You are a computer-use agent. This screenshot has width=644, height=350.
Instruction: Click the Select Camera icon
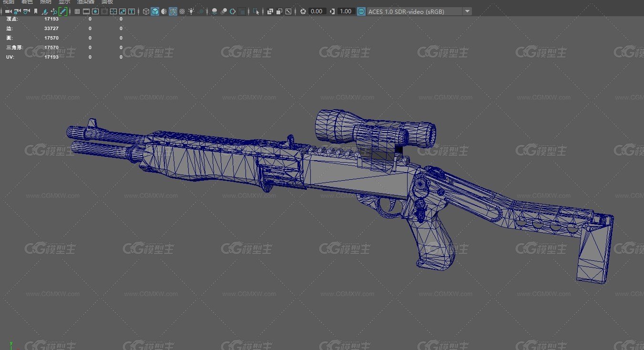click(x=8, y=11)
